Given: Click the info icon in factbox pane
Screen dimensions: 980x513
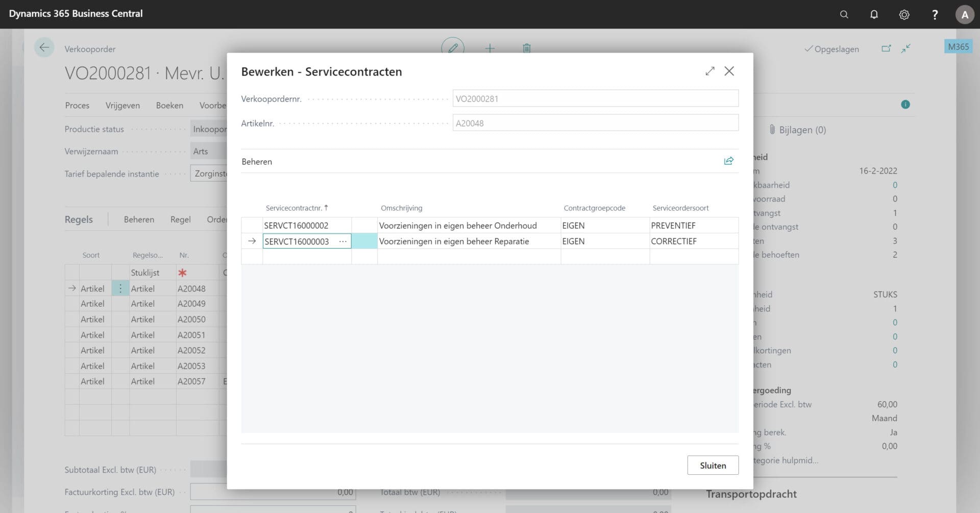Looking at the screenshot, I should click(x=905, y=105).
